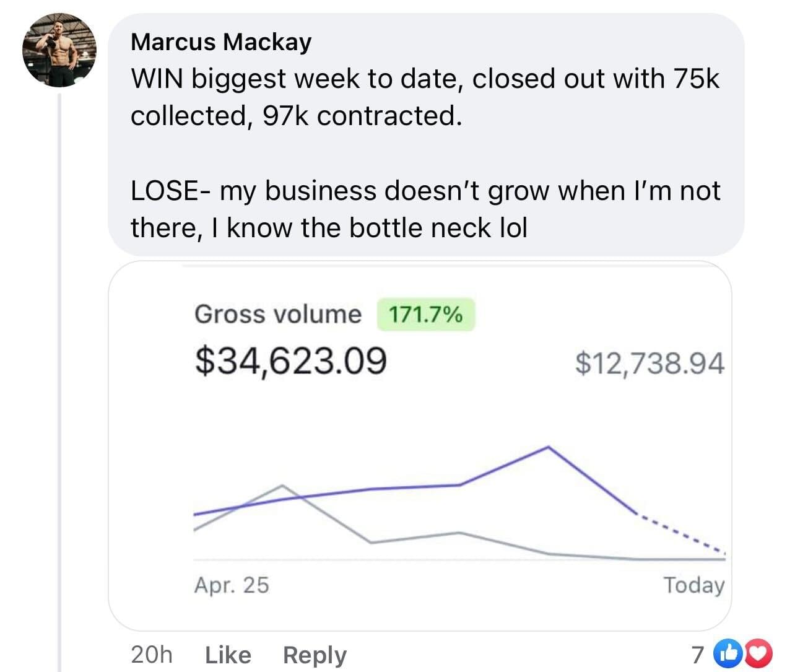Screen dimensions: 795x672
Task: Select the $12,738.94 comparison amount
Action: pyautogui.click(x=649, y=363)
